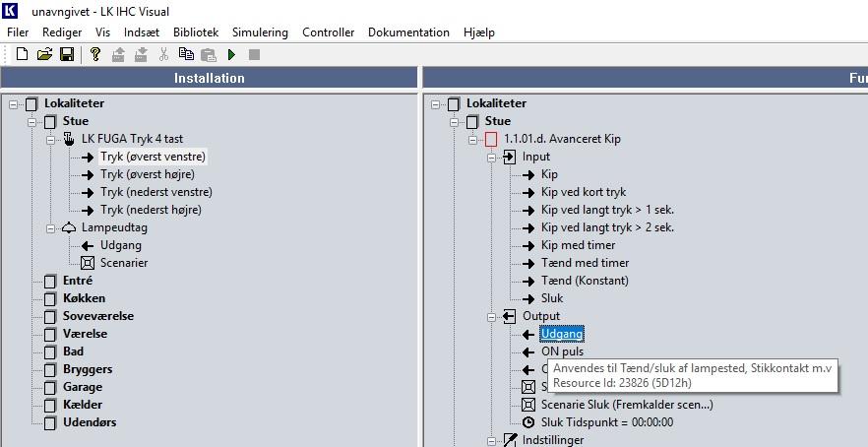Click the Installation panel header
The height and width of the screenshot is (447, 868).
(x=209, y=78)
